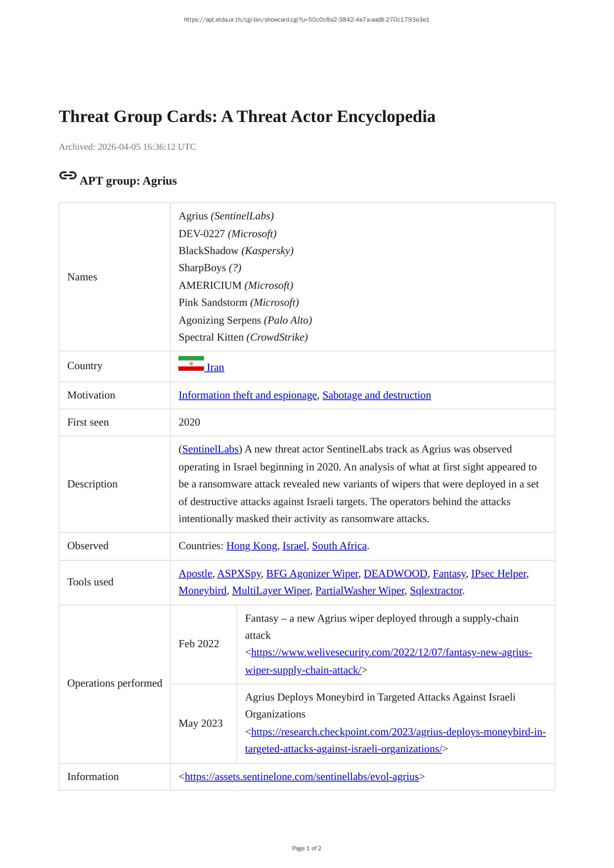Open the SentinelLabs source link
Screen dimensions: 614x868
[x=210, y=449]
